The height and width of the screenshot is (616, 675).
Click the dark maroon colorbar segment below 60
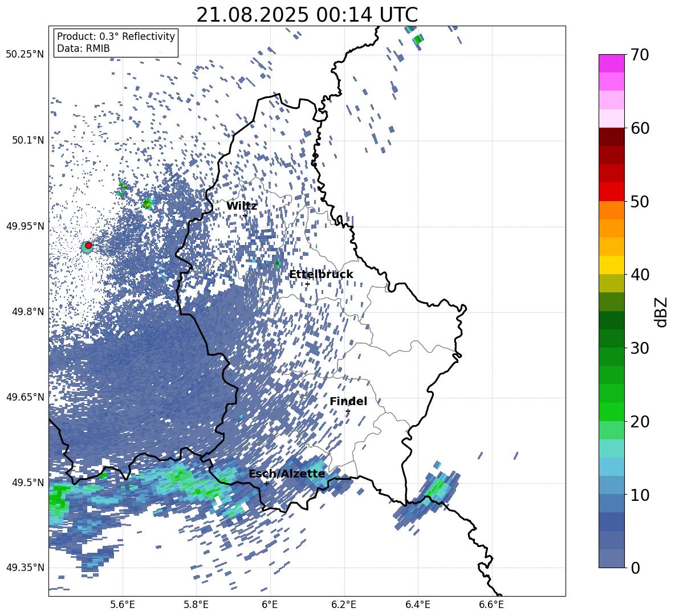(x=611, y=137)
